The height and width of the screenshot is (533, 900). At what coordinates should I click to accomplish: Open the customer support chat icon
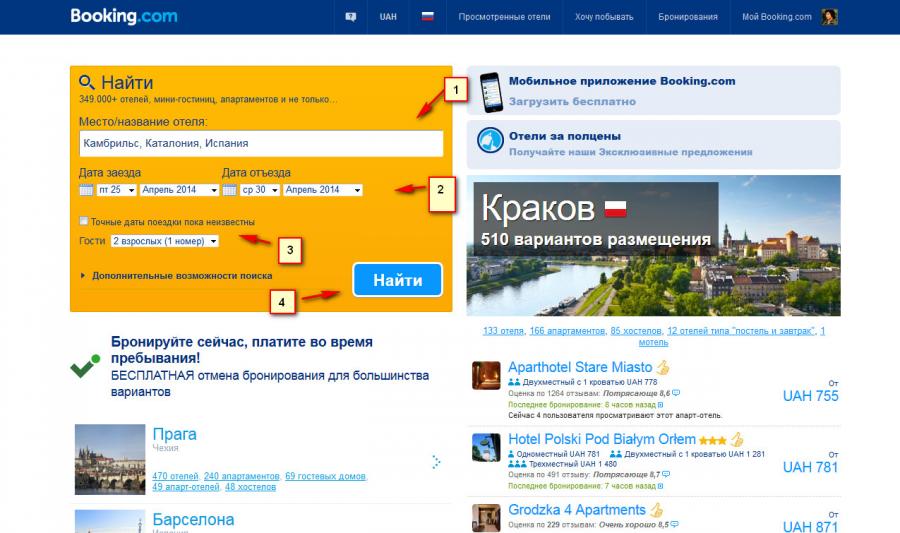(x=351, y=17)
